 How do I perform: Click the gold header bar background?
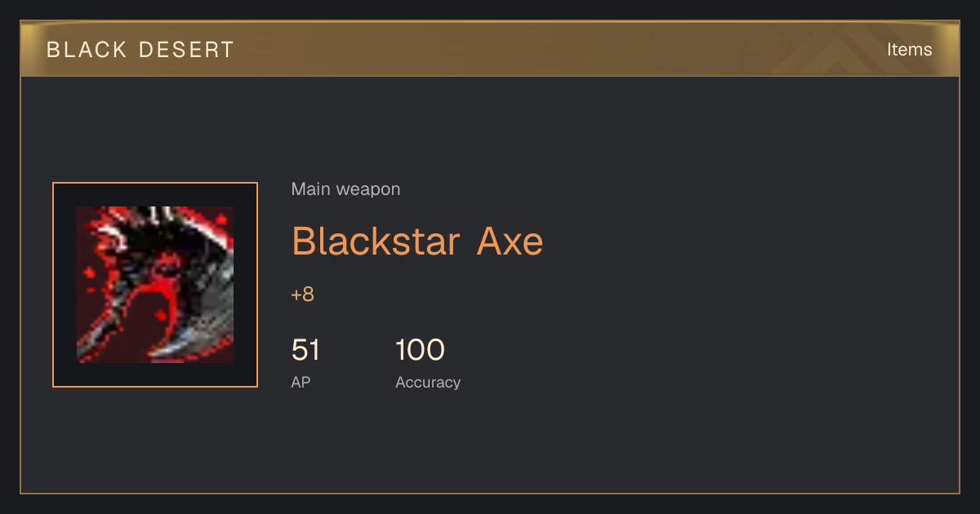(x=490, y=49)
